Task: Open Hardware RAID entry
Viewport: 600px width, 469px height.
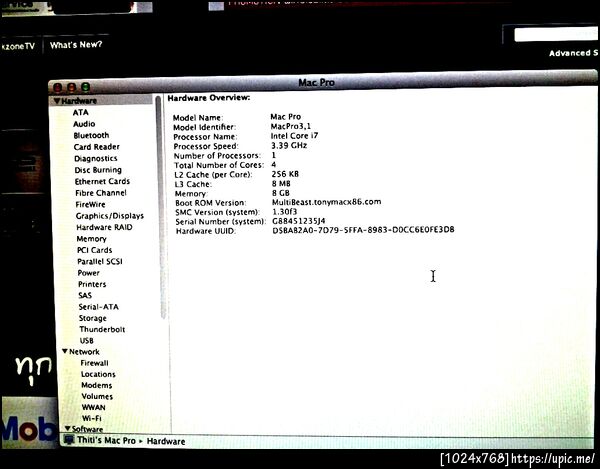Action: coord(104,227)
